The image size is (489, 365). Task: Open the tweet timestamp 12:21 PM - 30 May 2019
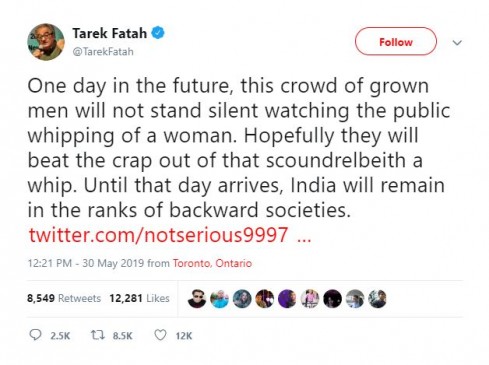click(86, 263)
